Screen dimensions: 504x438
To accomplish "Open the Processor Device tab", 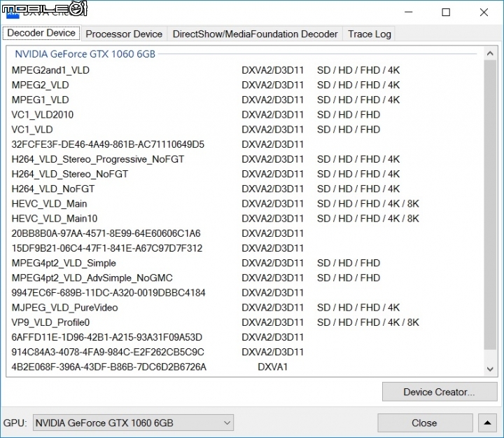I will coord(124,34).
